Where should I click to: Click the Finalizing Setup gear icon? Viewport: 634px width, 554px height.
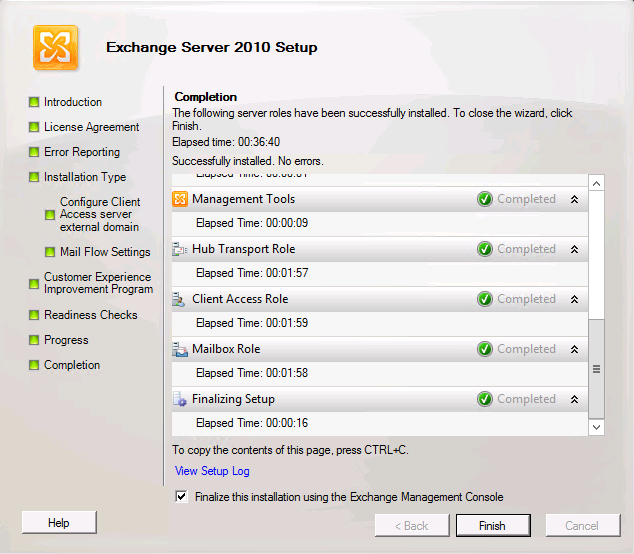pos(180,399)
